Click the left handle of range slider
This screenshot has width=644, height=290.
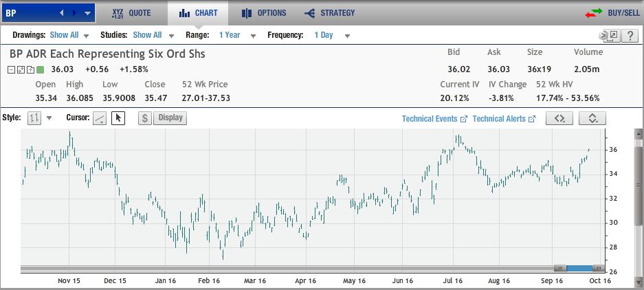point(560,268)
